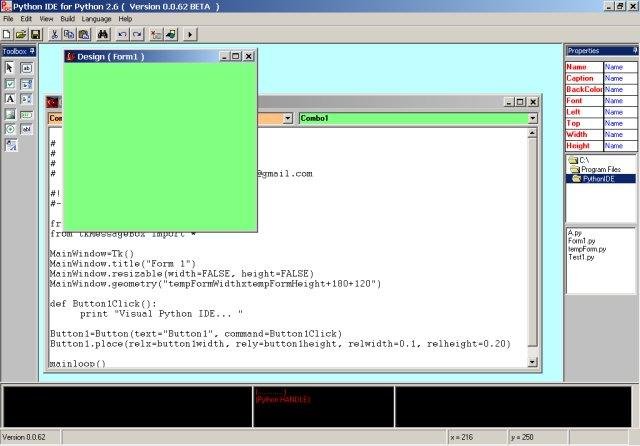Click the code editor scrollbar down arrow
Screen dimensions: 640x446
(532, 362)
